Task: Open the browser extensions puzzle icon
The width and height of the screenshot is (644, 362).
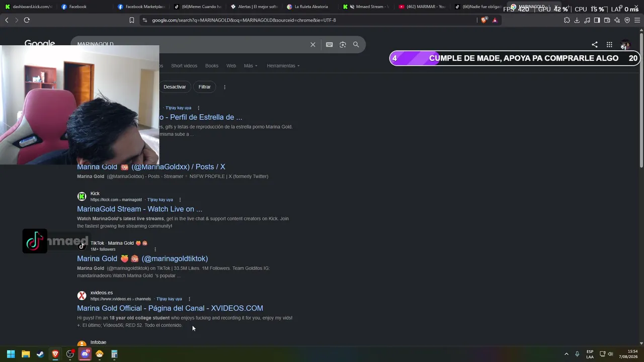Action: coord(567,20)
